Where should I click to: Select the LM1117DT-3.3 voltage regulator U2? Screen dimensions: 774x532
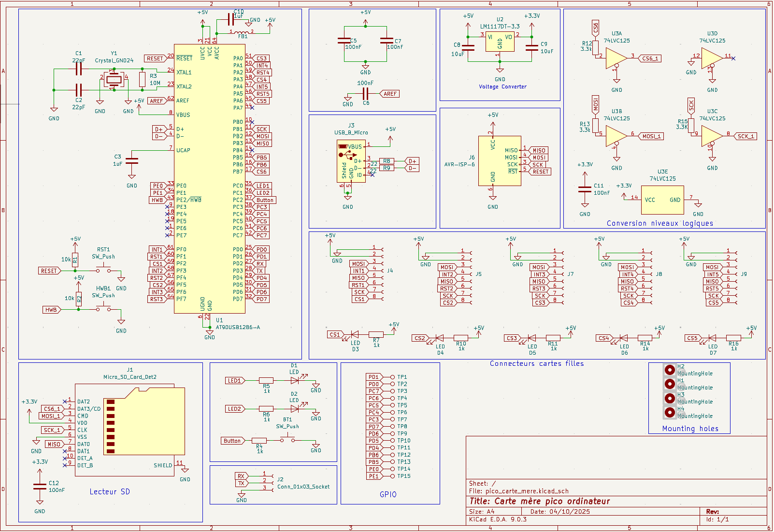[x=500, y=42]
